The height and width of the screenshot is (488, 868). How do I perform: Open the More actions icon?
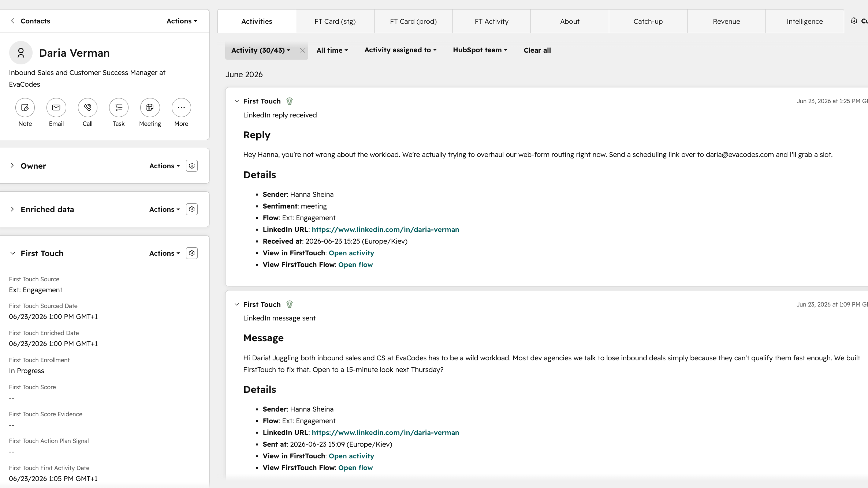tap(181, 108)
